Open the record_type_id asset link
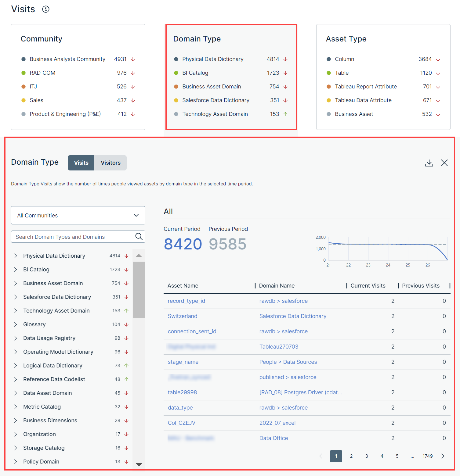This screenshot has width=460, height=476. click(x=186, y=301)
